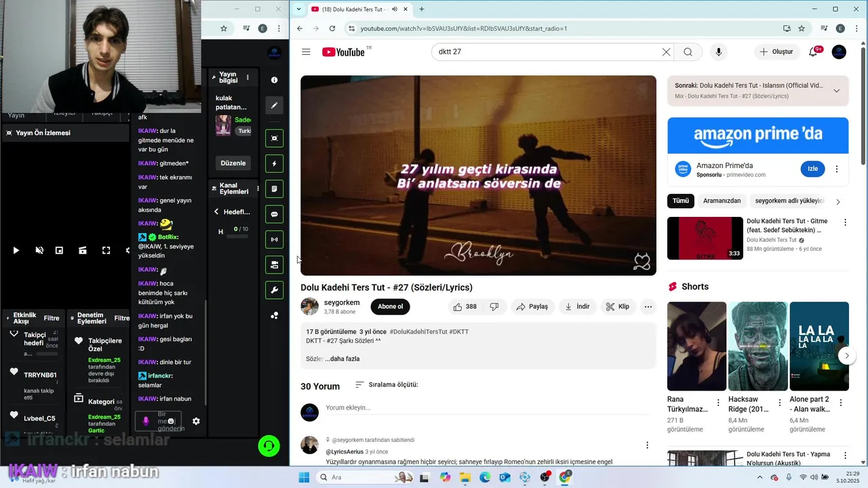Click the Klip button
The width and height of the screenshot is (868, 488).
click(x=618, y=306)
